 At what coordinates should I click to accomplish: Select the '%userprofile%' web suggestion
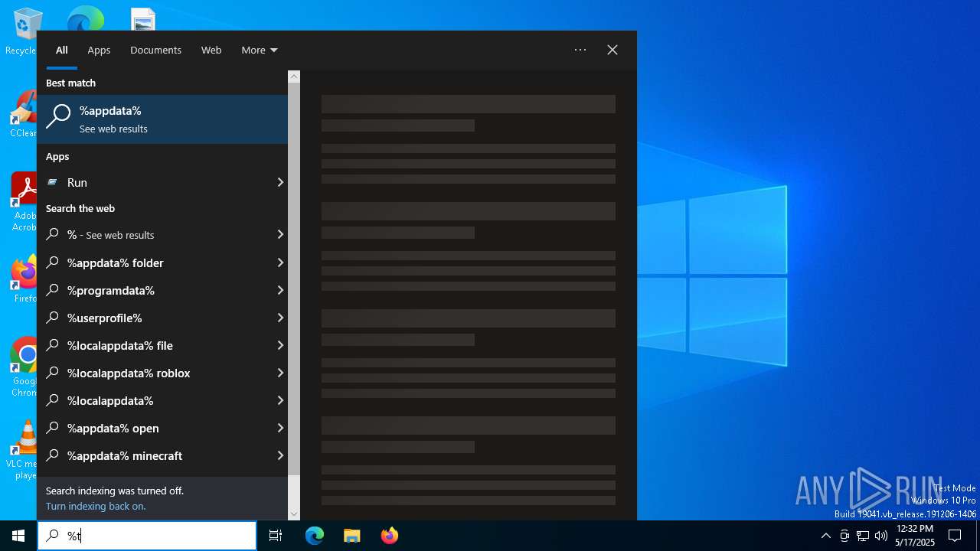tap(155, 318)
